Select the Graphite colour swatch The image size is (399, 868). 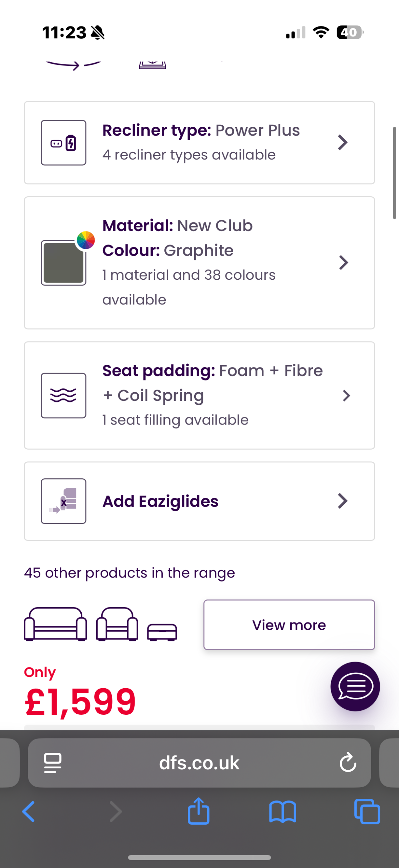click(x=63, y=263)
